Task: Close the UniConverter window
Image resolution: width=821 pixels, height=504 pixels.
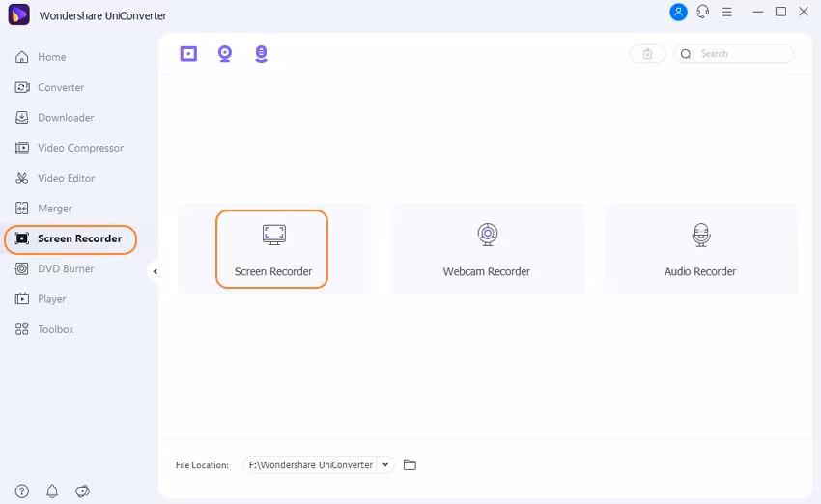Action: pyautogui.click(x=804, y=12)
